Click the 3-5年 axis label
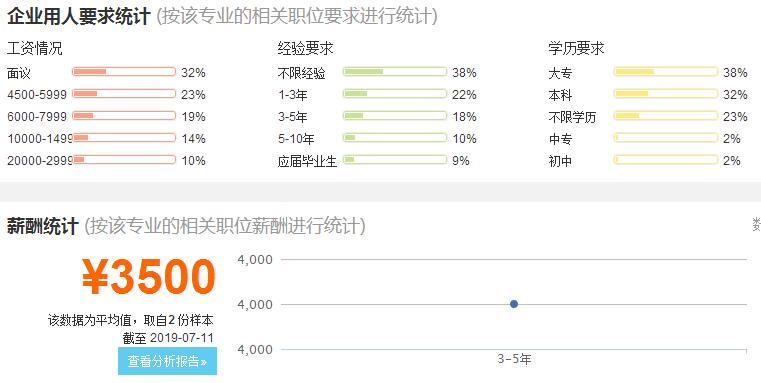761x383 pixels. [x=514, y=359]
